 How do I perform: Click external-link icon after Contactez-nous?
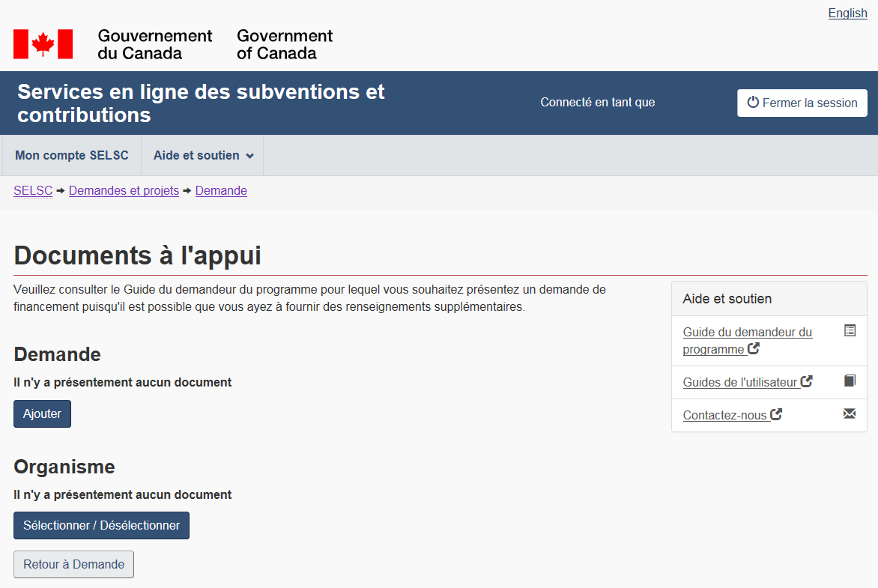tap(776, 414)
